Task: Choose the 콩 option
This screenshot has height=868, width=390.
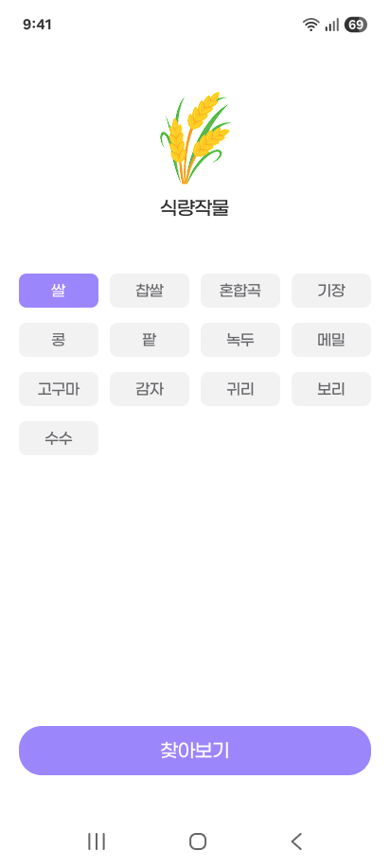Action: click(59, 340)
